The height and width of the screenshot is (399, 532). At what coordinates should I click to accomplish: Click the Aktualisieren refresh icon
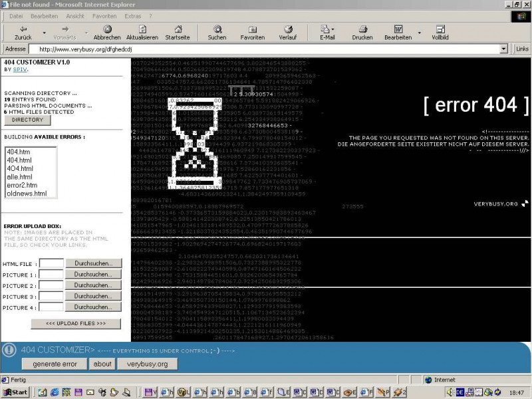142,29
